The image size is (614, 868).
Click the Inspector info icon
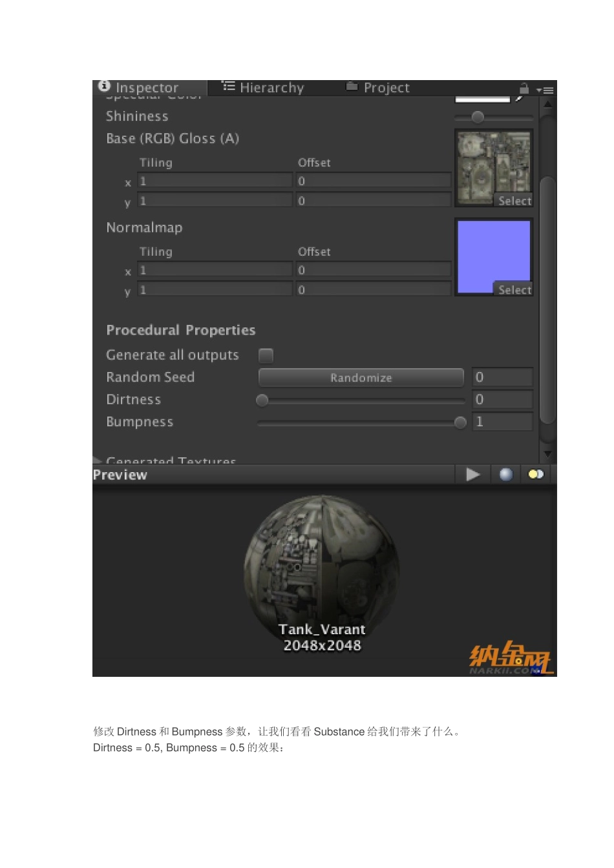[104, 86]
